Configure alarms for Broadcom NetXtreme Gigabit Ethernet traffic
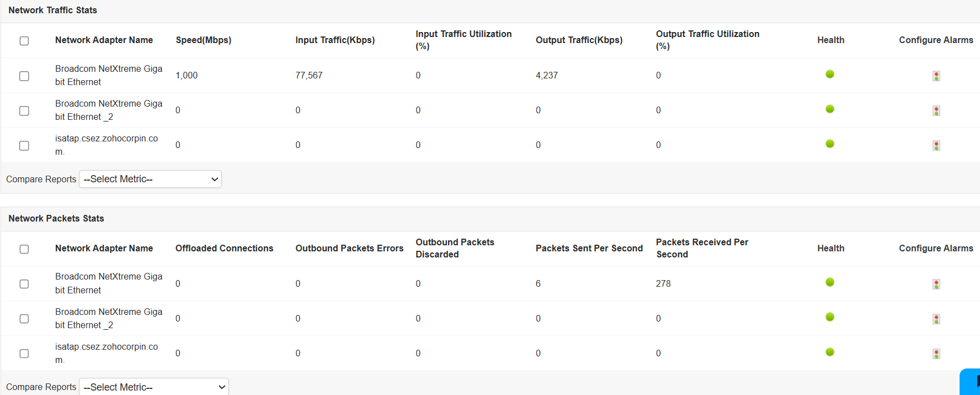The width and height of the screenshot is (980, 395). 936,76
